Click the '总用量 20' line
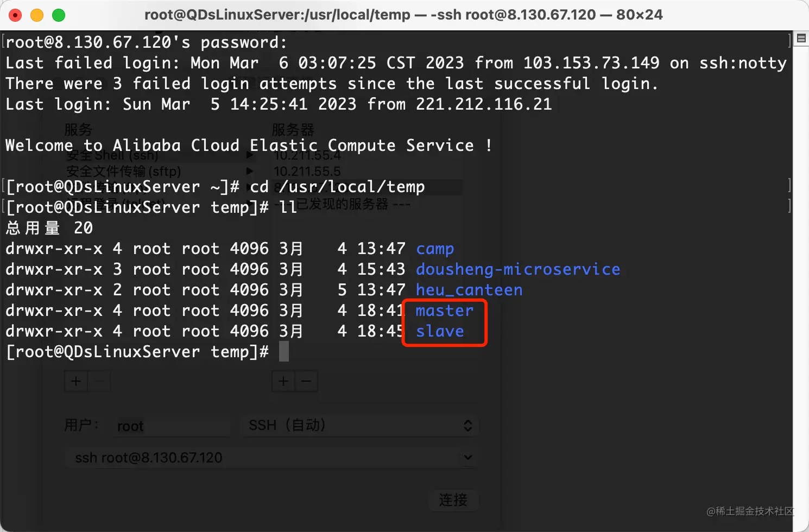 pos(49,228)
